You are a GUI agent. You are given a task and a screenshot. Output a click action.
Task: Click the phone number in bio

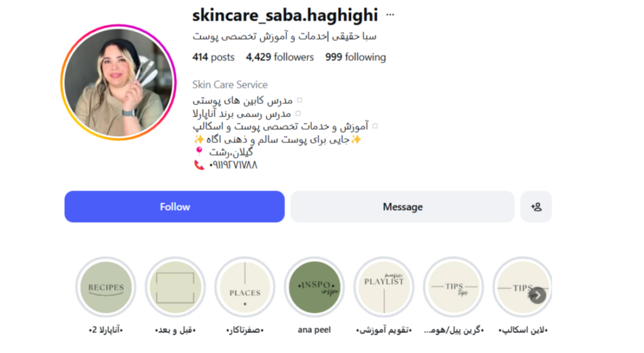(x=233, y=165)
